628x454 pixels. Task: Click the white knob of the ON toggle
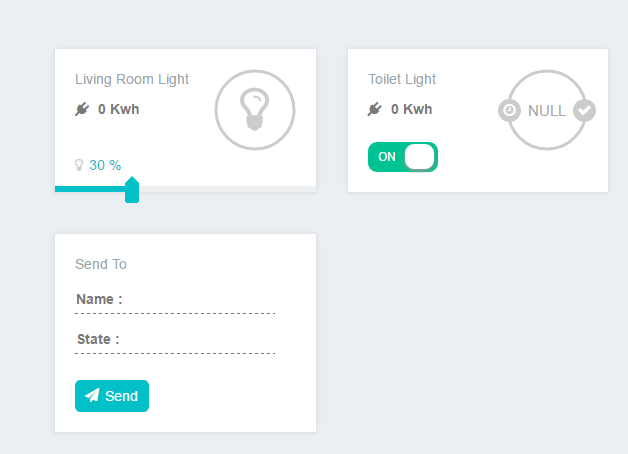[419, 157]
